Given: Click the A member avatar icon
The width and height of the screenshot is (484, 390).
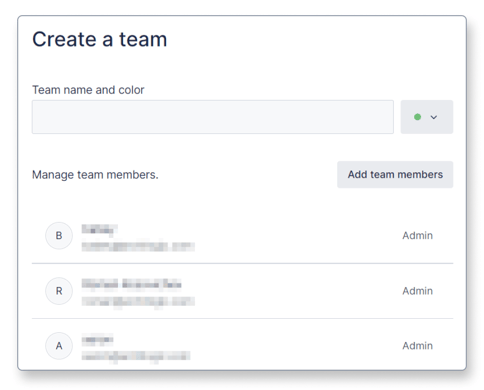Looking at the screenshot, I should click(59, 346).
